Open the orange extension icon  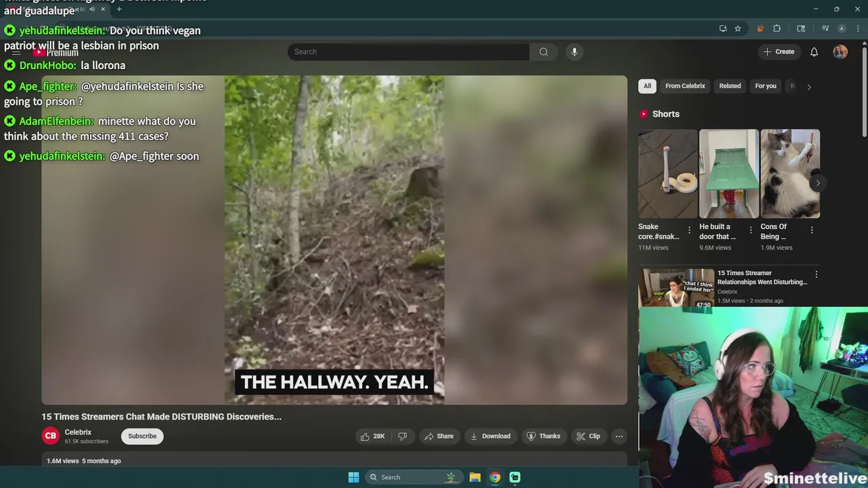pos(760,28)
